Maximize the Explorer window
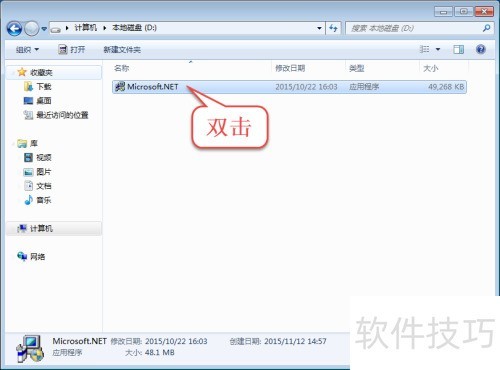The height and width of the screenshot is (370, 500). click(463, 11)
